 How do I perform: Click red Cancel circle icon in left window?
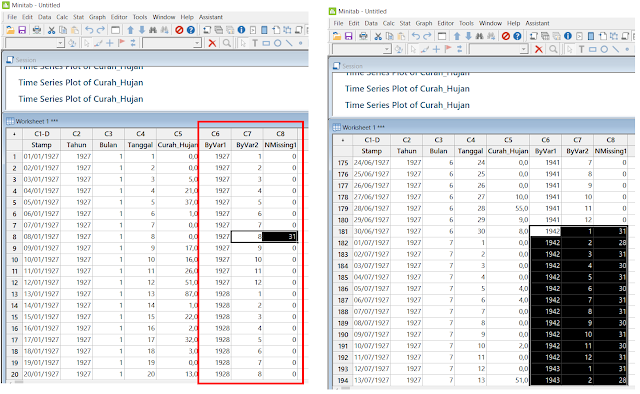[179, 30]
